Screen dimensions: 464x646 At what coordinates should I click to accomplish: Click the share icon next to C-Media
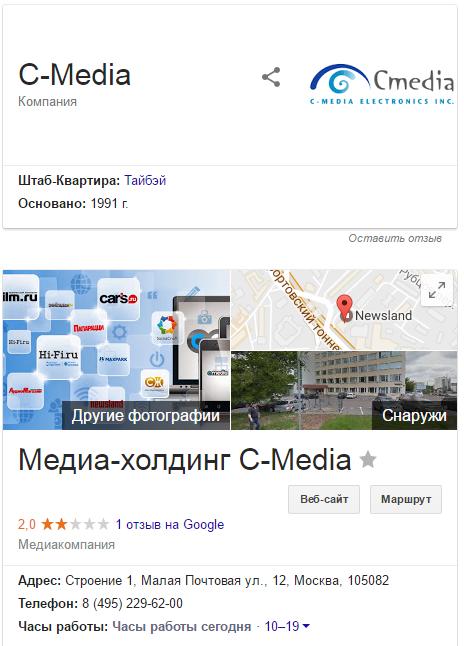[x=271, y=77]
